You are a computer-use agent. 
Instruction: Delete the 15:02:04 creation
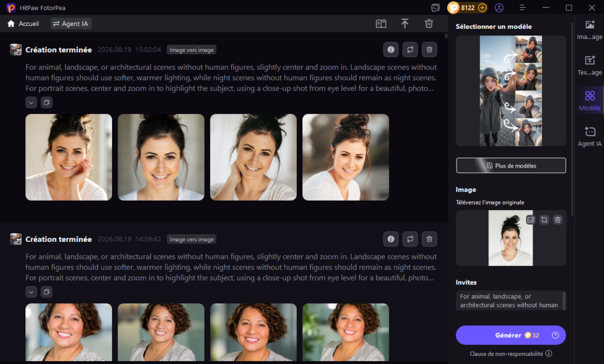pos(429,50)
